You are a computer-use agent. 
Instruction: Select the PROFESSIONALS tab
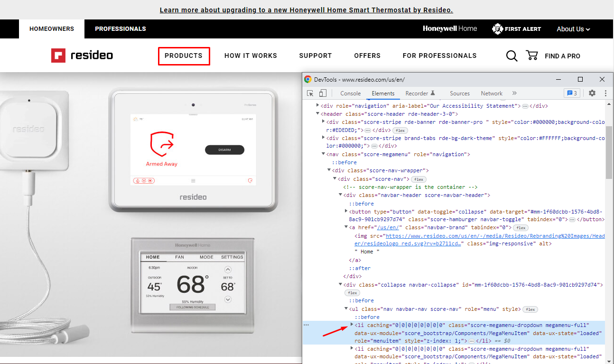point(121,29)
